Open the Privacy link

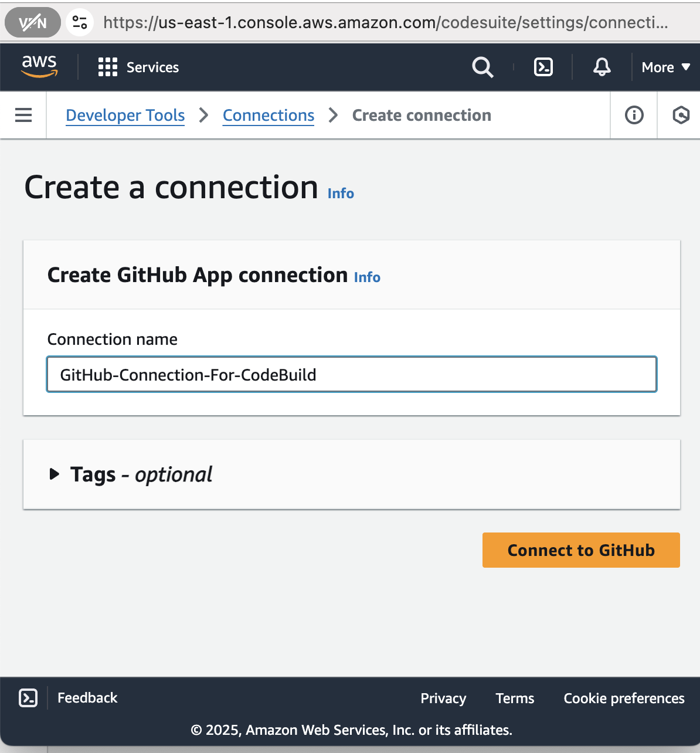coord(443,698)
